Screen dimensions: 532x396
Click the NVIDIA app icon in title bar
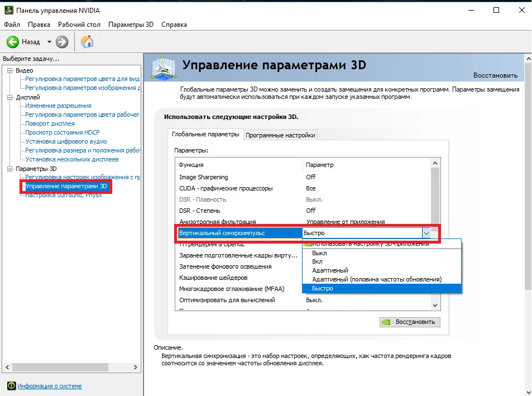pyautogui.click(x=9, y=10)
